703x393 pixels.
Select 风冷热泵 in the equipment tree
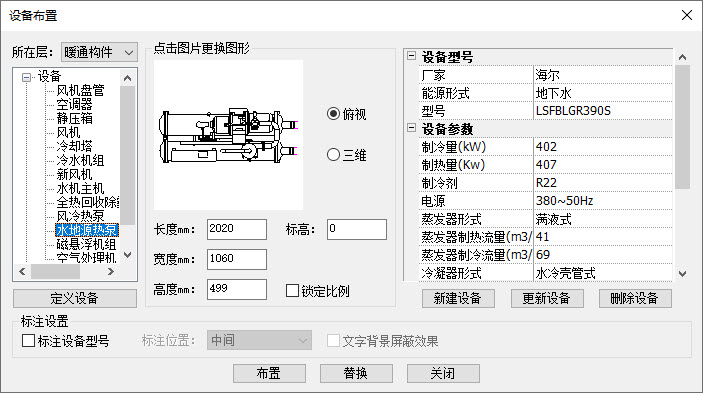coord(80,216)
